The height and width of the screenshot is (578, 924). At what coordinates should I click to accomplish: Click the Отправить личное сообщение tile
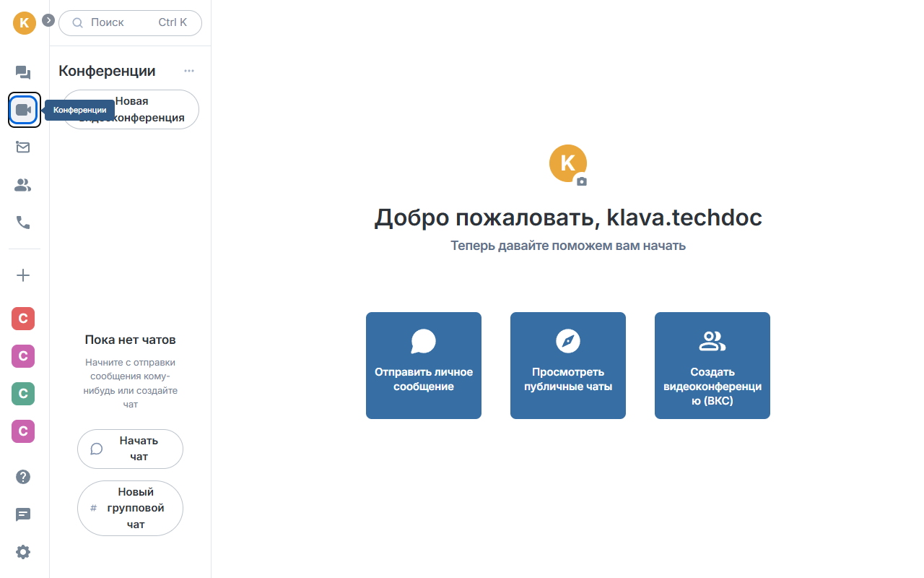(424, 366)
